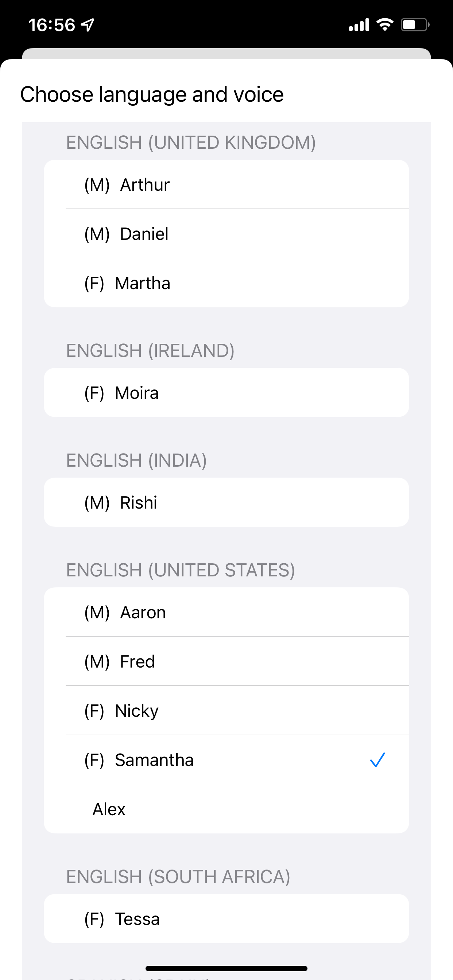Image resolution: width=453 pixels, height=980 pixels.
Task: Tap the 16:56 clock in status bar
Action: pyautogui.click(x=52, y=25)
